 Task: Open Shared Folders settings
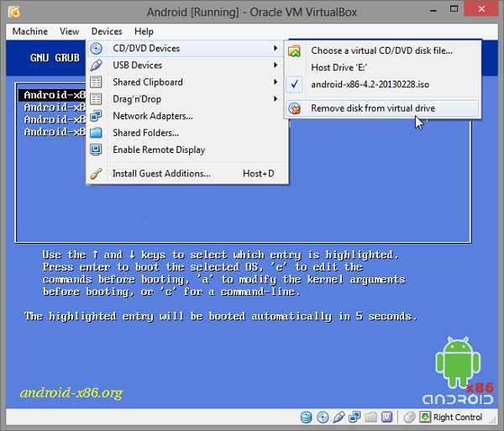186,133
